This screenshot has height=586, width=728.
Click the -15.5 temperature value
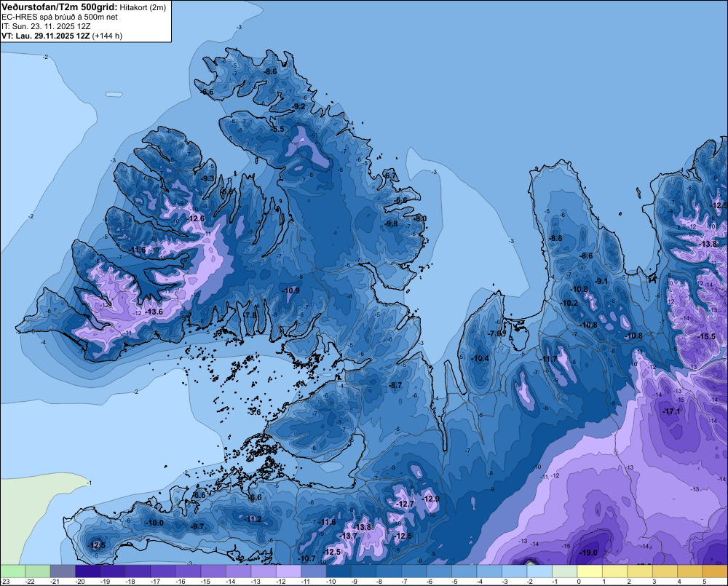[707, 336]
